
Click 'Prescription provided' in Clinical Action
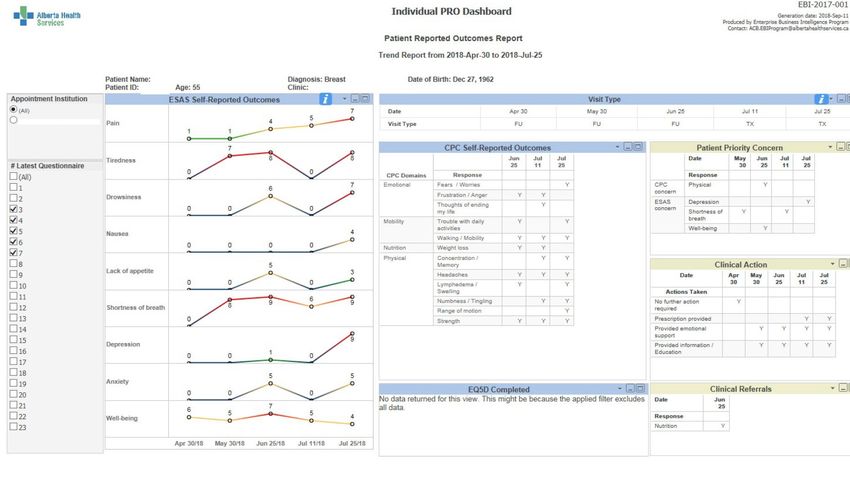coord(682,319)
